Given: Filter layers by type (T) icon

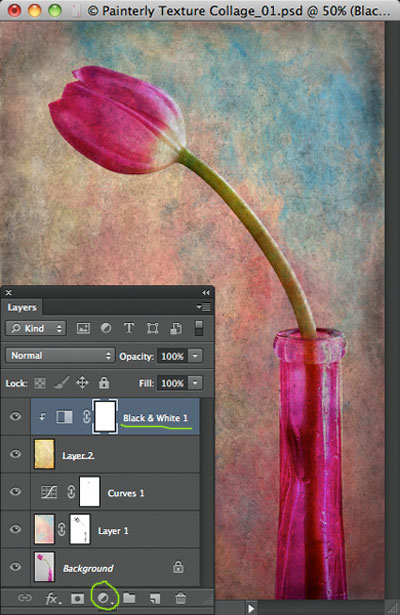Looking at the screenshot, I should (129, 328).
